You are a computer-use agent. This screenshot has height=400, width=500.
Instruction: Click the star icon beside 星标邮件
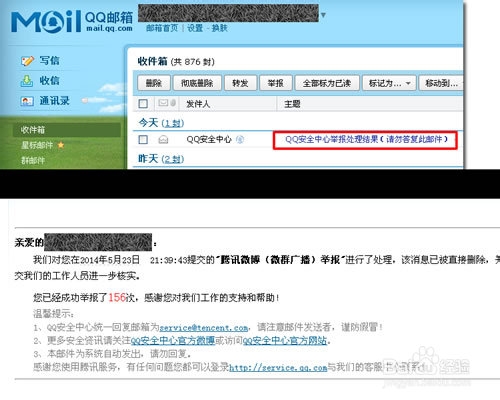coord(61,145)
